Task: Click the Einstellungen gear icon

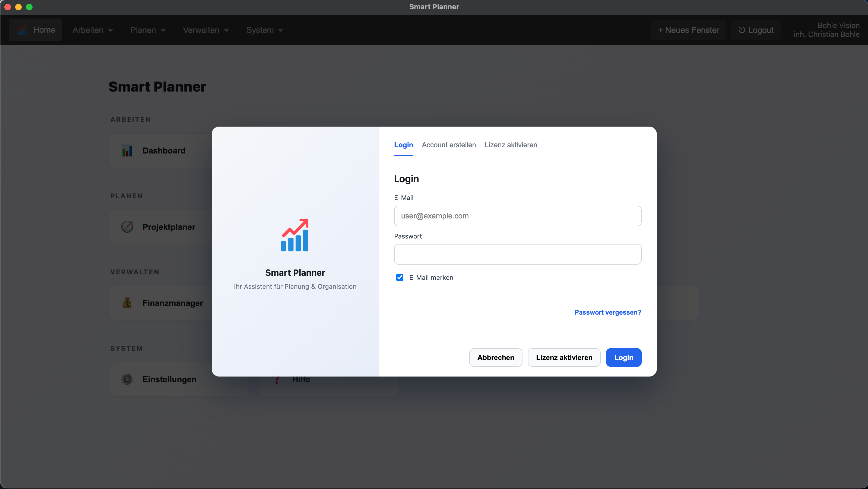Action: (x=127, y=379)
